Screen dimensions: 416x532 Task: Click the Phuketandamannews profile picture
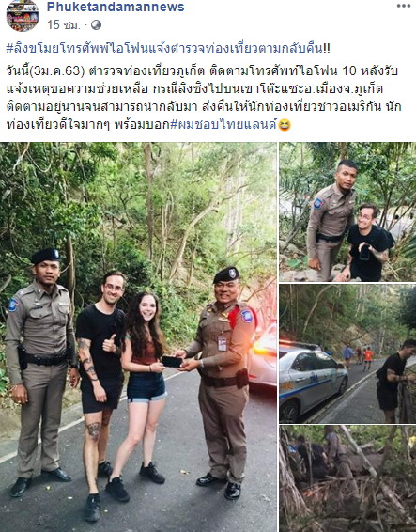click(23, 16)
